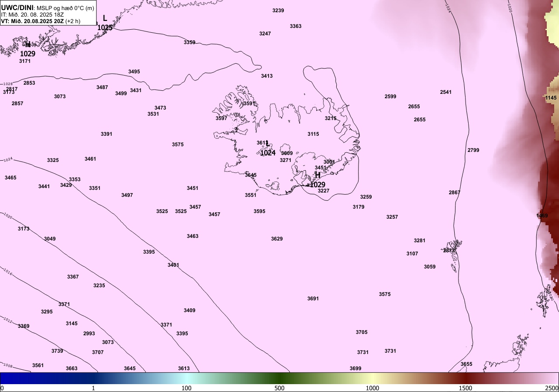Click the height value 3699
The width and height of the screenshot is (559, 392).
[355, 368]
